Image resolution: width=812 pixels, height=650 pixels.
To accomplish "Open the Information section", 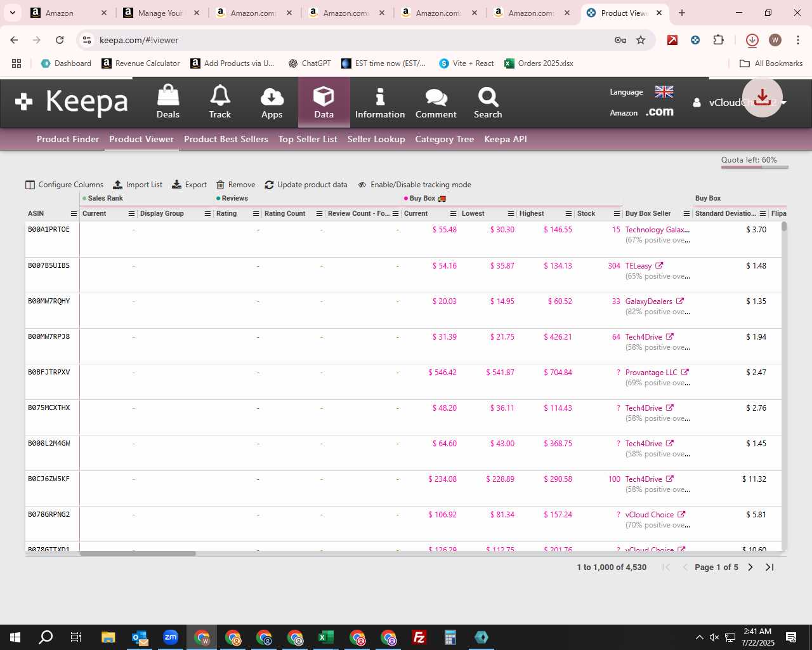I will (x=380, y=102).
